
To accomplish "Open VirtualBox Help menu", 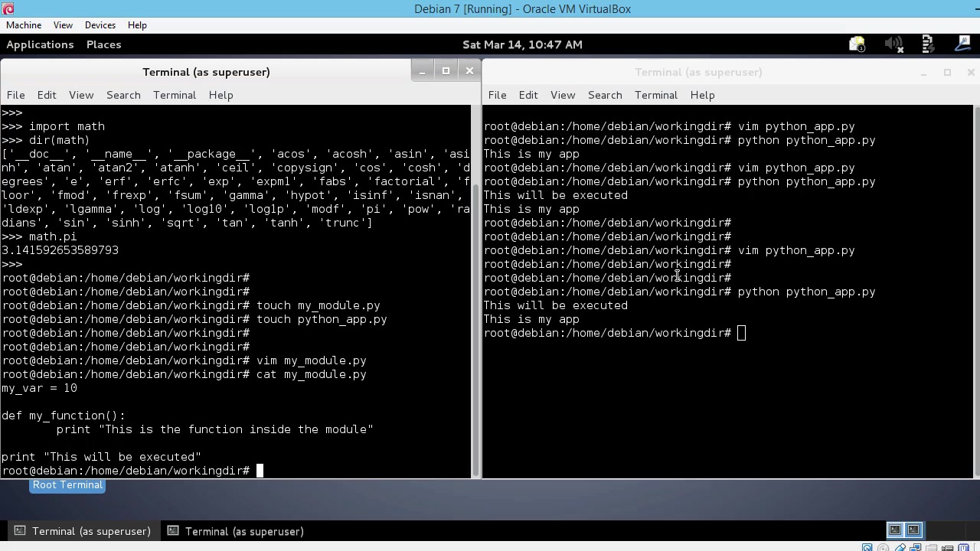I will 137,25.
